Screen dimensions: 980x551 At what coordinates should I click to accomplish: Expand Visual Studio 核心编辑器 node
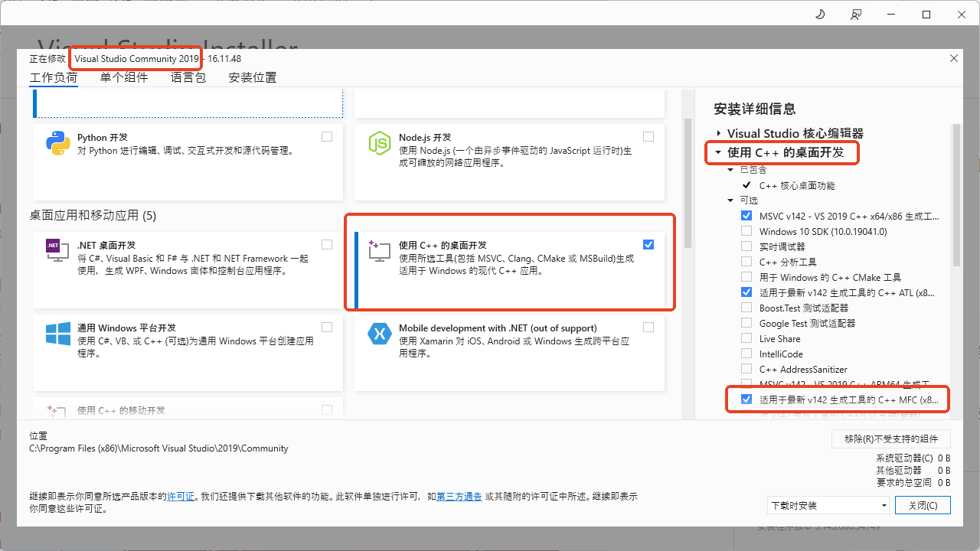pyautogui.click(x=718, y=133)
